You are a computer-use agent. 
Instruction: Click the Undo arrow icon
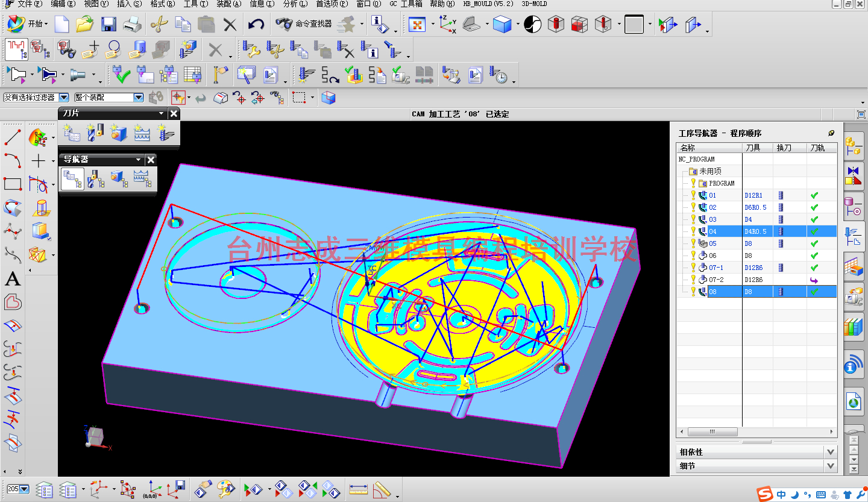(256, 24)
